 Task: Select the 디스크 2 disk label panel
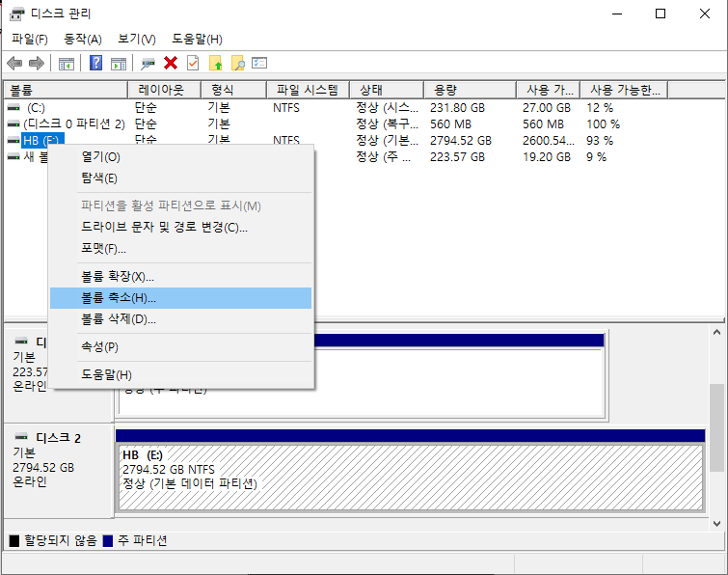59,470
